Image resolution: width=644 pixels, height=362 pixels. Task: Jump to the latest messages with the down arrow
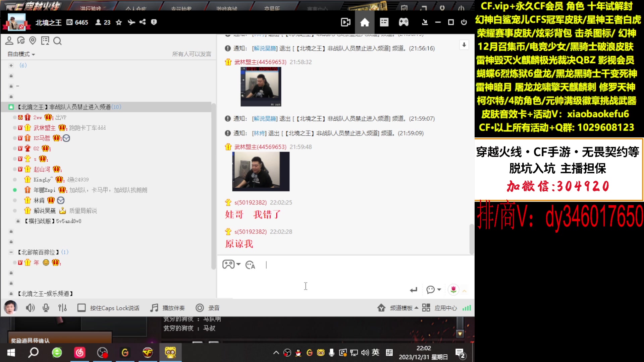pos(464,45)
